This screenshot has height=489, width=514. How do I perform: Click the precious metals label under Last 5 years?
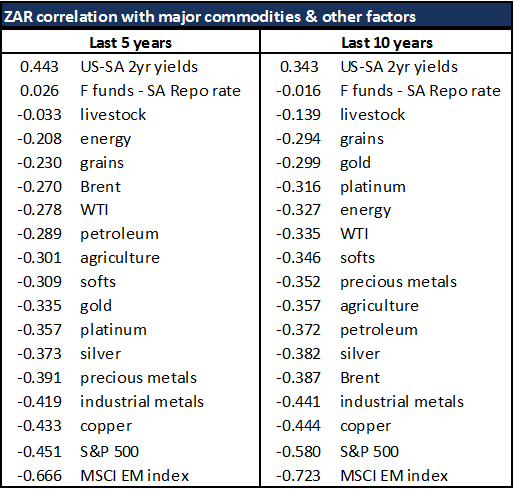point(138,378)
